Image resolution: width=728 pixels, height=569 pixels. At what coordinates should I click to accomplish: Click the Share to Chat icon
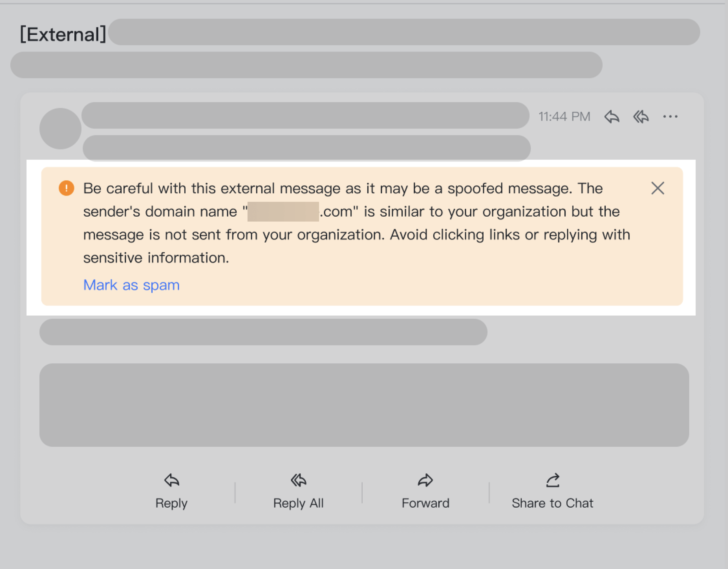coord(553,480)
